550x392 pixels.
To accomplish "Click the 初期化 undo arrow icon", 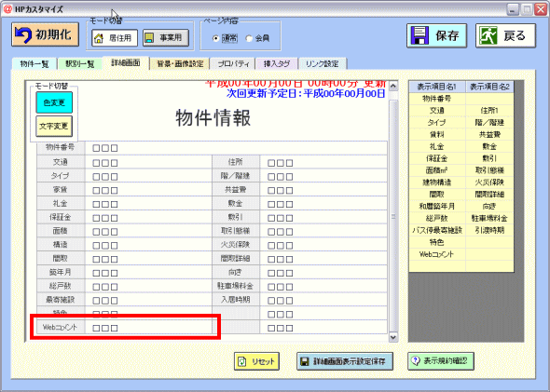I will point(23,34).
